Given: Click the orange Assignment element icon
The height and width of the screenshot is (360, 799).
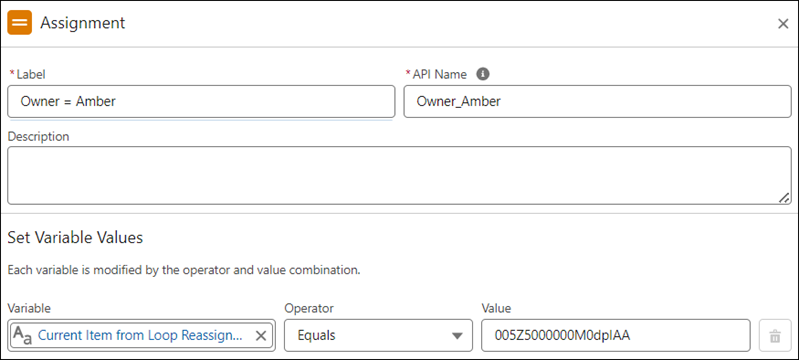Looking at the screenshot, I should (x=19, y=23).
